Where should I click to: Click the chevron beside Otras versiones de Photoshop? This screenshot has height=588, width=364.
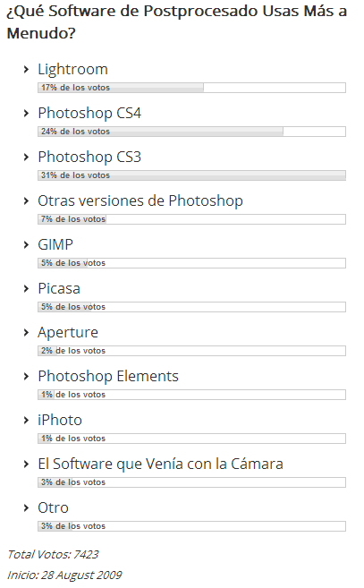tap(26, 201)
